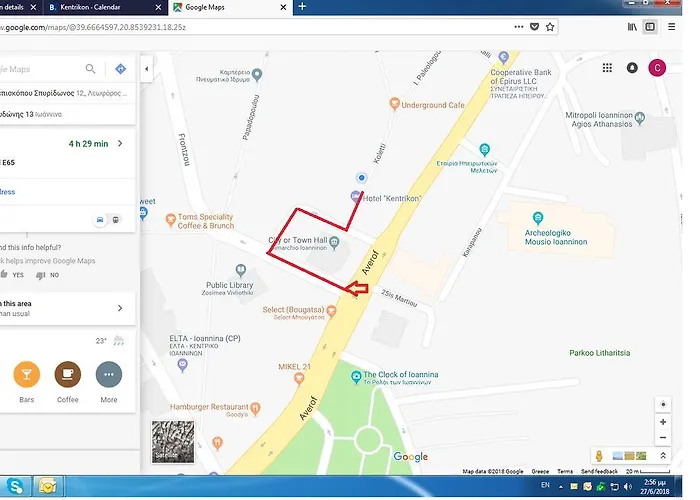Click the EN language indicator in tray
The width and height of the screenshot is (700, 500).
(545, 485)
